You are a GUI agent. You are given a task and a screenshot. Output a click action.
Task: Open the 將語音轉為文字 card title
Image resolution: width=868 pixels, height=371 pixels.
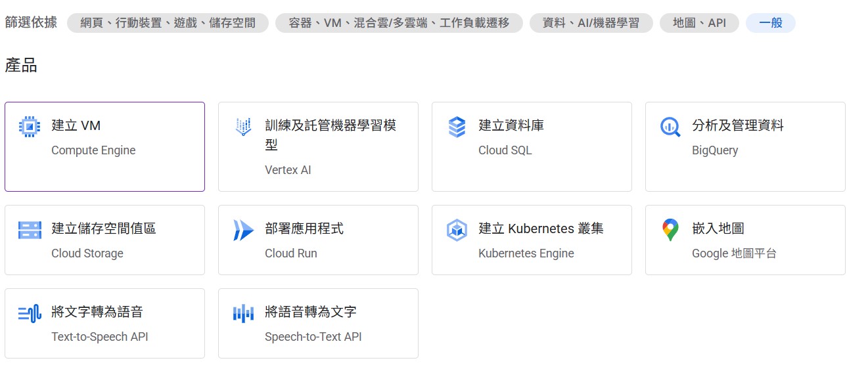[x=311, y=312]
